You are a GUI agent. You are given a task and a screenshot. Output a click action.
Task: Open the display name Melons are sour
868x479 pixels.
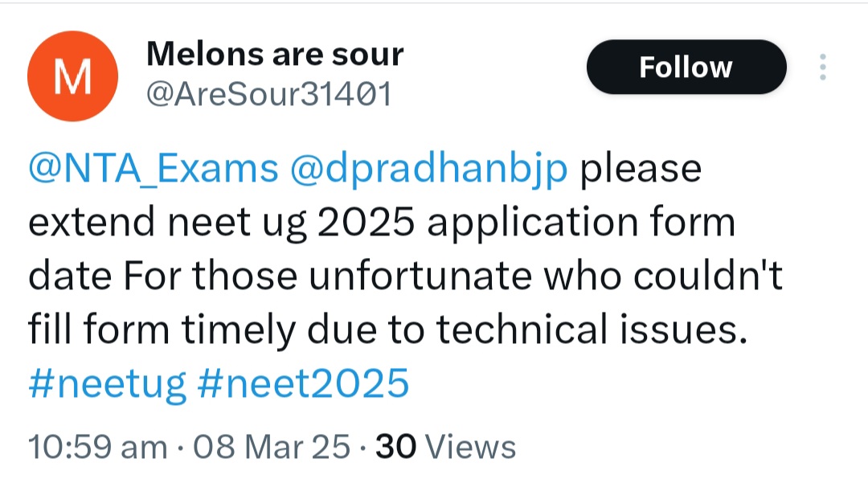click(x=275, y=53)
